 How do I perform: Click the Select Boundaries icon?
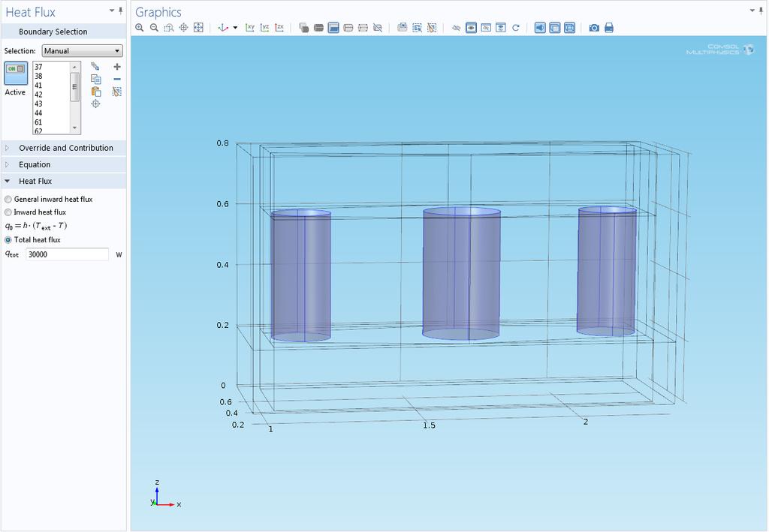pyautogui.click(x=333, y=28)
